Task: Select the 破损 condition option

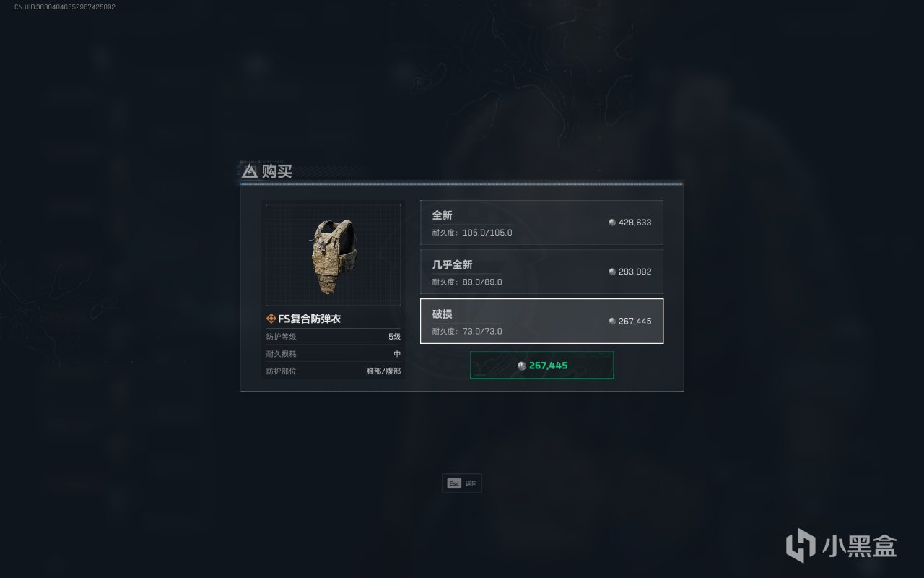Action: tap(541, 321)
